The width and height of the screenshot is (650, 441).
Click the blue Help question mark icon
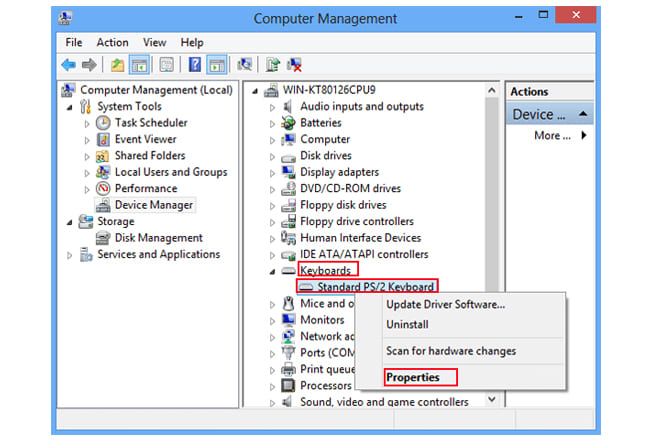pos(194,65)
